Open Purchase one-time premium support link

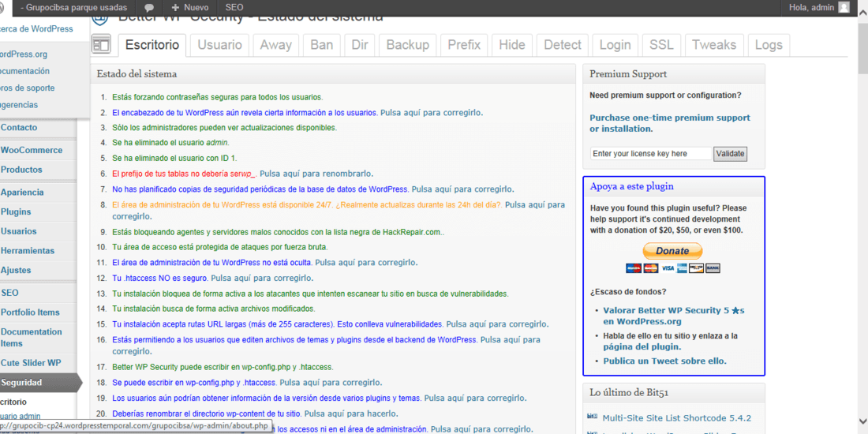pos(670,123)
